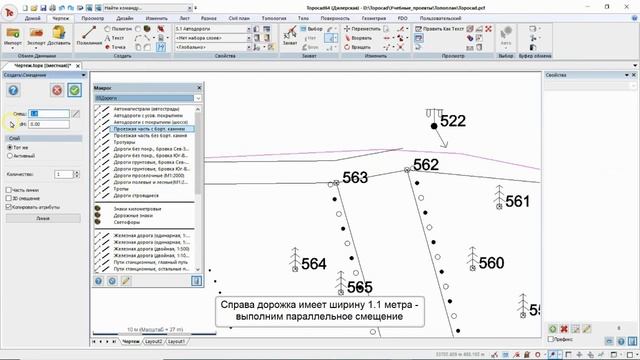
Task: Expand the Импорт dropdown arrow
Action: click(13, 48)
